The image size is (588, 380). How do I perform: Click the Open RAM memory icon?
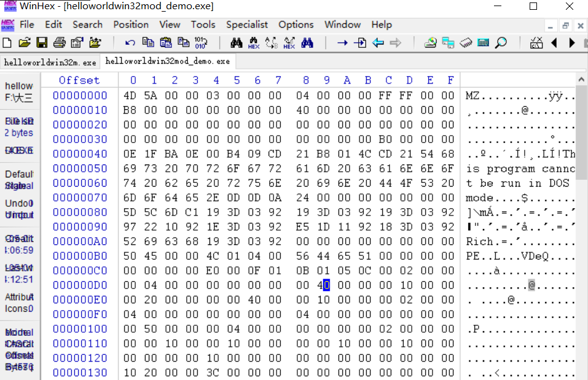pyautogui.click(x=466, y=43)
